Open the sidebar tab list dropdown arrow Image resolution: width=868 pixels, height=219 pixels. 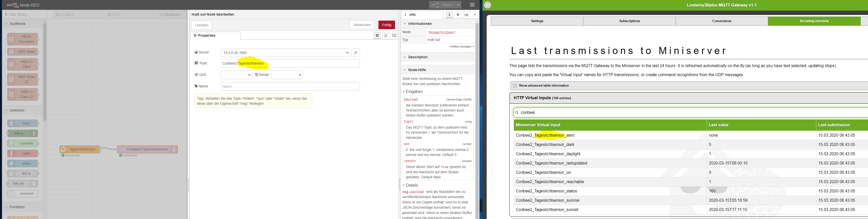(475, 15)
